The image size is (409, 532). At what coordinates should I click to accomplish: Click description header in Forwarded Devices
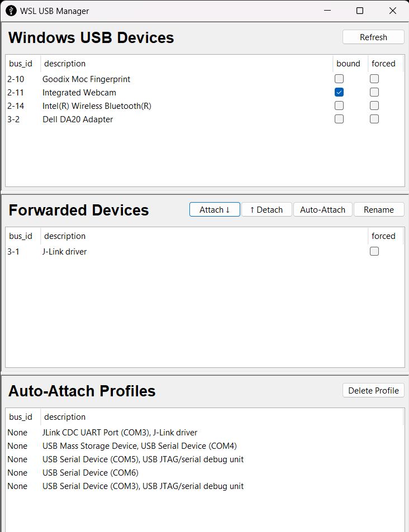click(x=204, y=236)
